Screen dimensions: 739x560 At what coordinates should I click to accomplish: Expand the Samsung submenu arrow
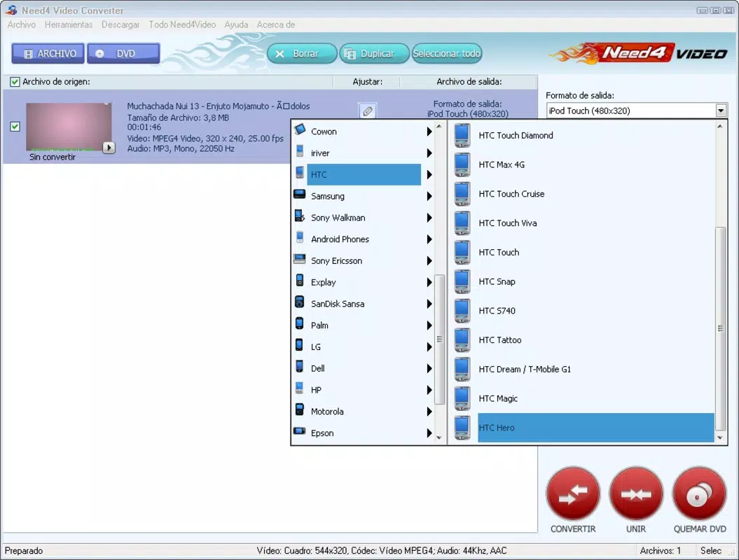[x=429, y=196]
